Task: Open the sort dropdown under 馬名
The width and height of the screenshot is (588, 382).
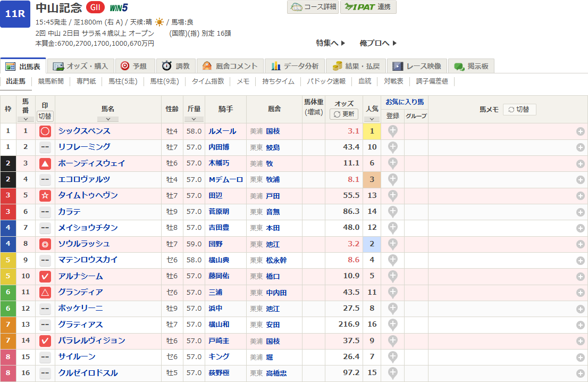Action: coord(108,119)
